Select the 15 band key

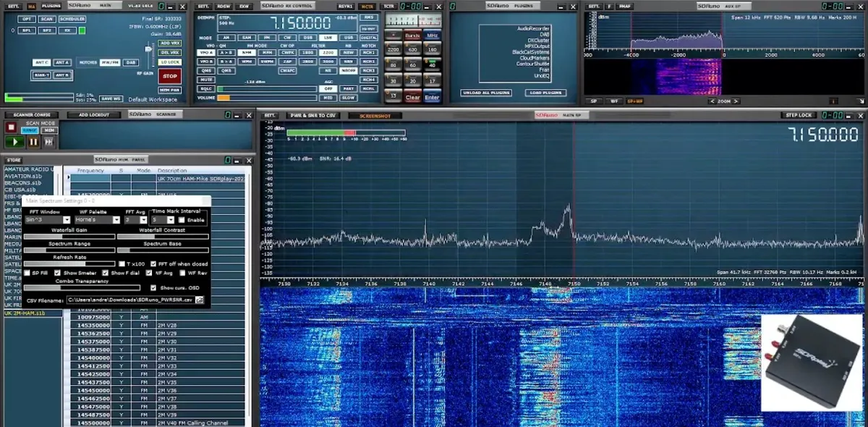(393, 96)
